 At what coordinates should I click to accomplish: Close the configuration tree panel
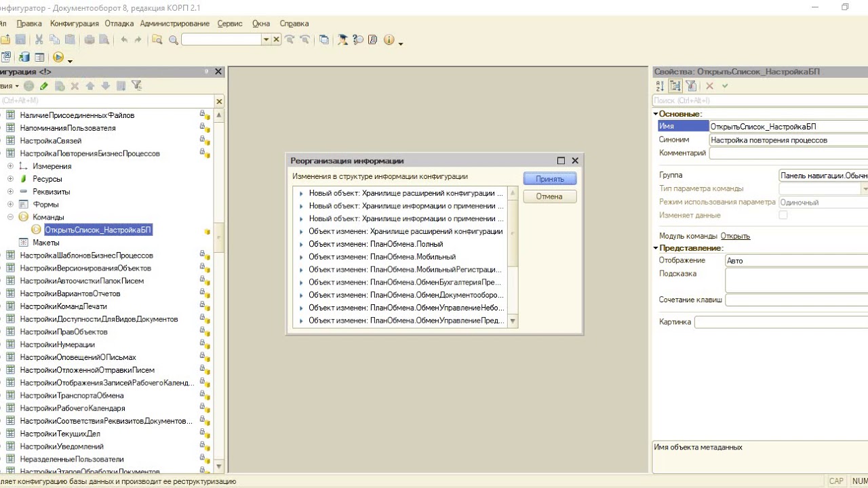pos(218,71)
